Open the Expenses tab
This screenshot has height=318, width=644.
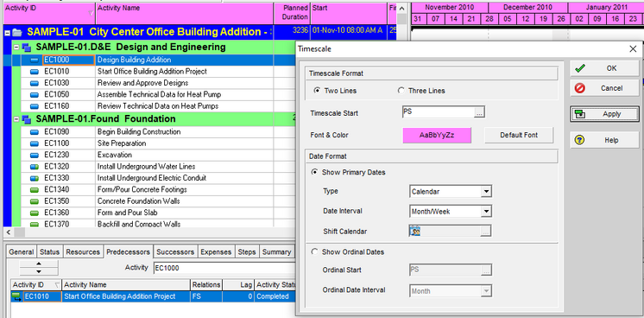[217, 252]
